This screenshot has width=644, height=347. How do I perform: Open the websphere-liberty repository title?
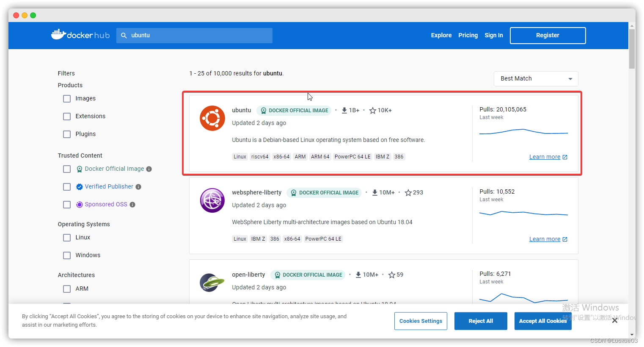[x=257, y=192]
